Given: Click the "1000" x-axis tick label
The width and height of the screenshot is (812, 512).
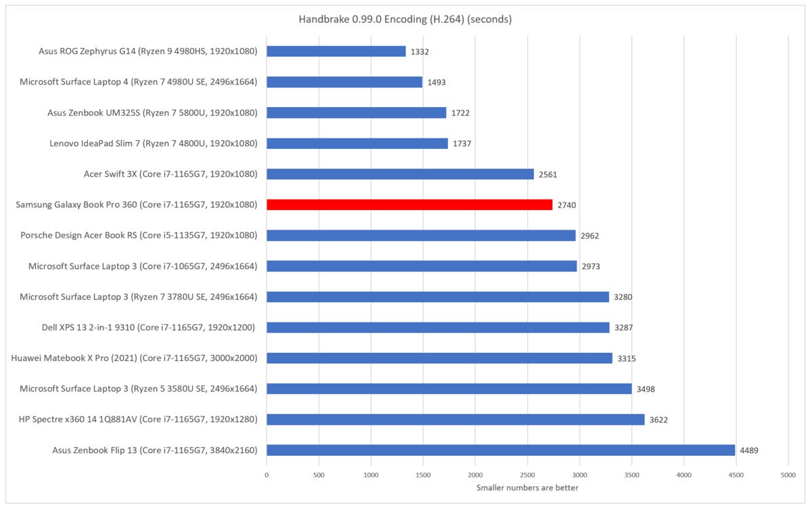Looking at the screenshot, I should [x=371, y=475].
